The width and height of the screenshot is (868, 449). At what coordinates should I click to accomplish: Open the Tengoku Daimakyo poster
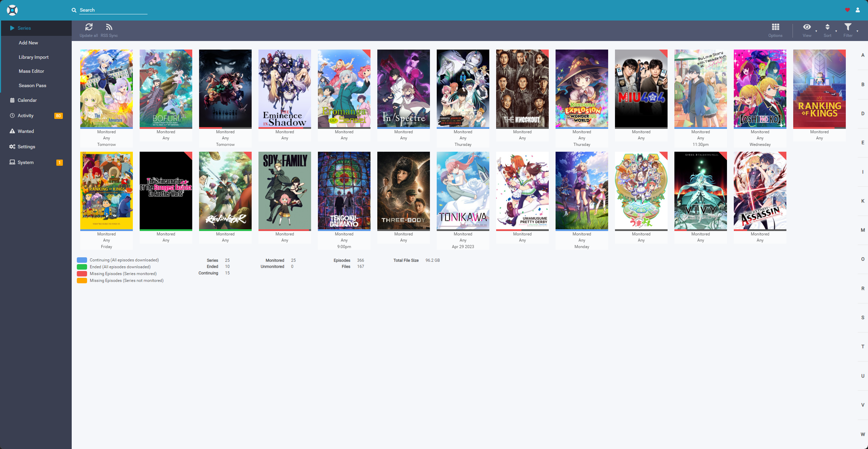[344, 191]
